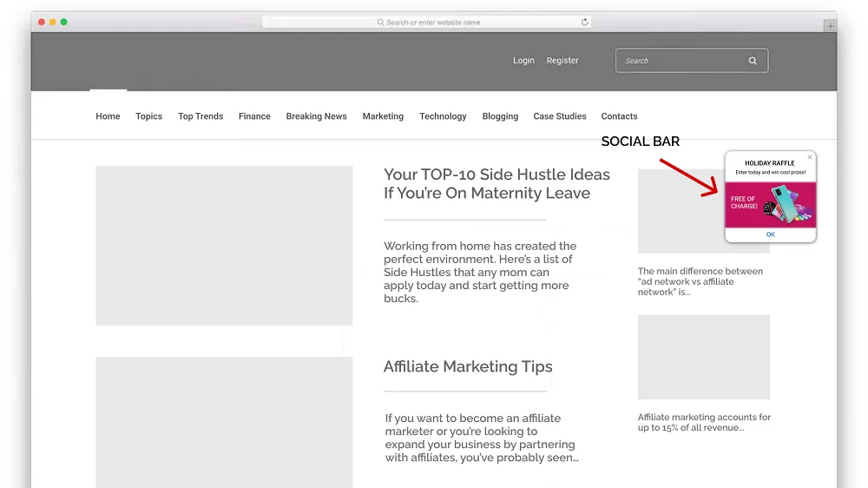The width and height of the screenshot is (868, 488).
Task: Select the Case Studies menu item
Action: 560,116
